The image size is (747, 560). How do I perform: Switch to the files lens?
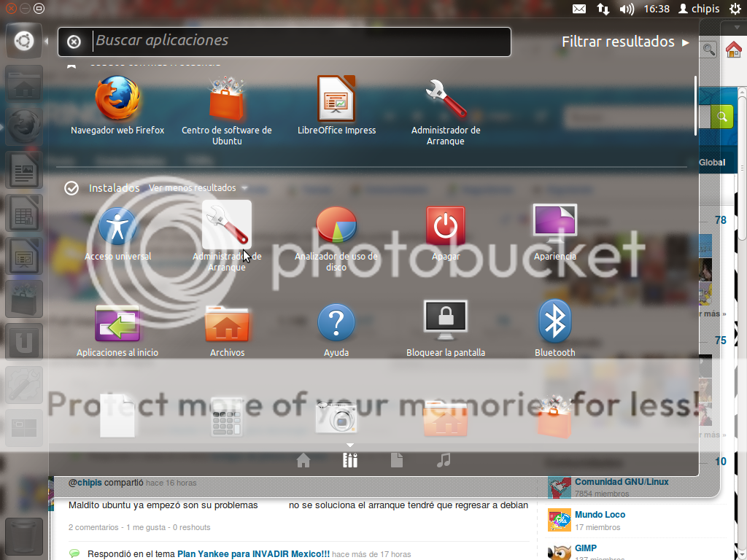397,461
